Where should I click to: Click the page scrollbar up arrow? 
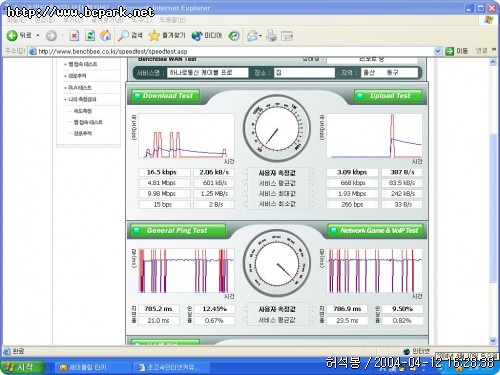[x=493, y=62]
